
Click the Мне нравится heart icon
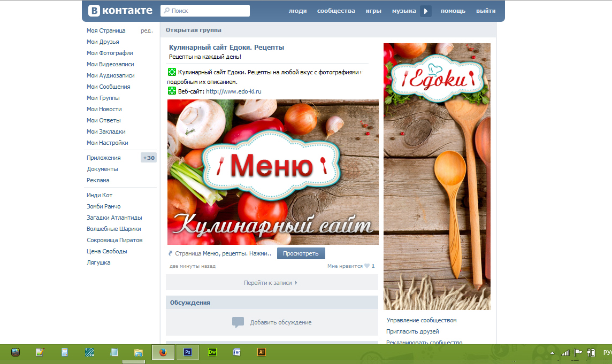coord(367,266)
